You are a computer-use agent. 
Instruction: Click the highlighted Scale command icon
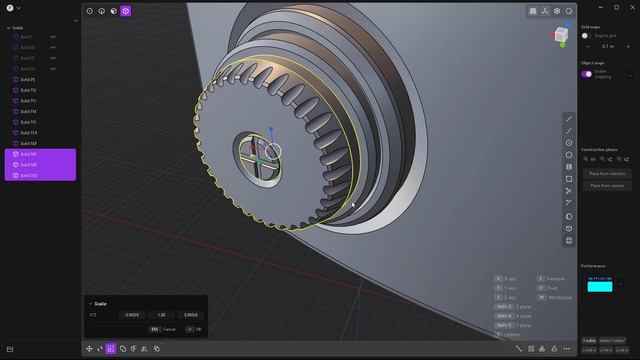click(x=111, y=349)
